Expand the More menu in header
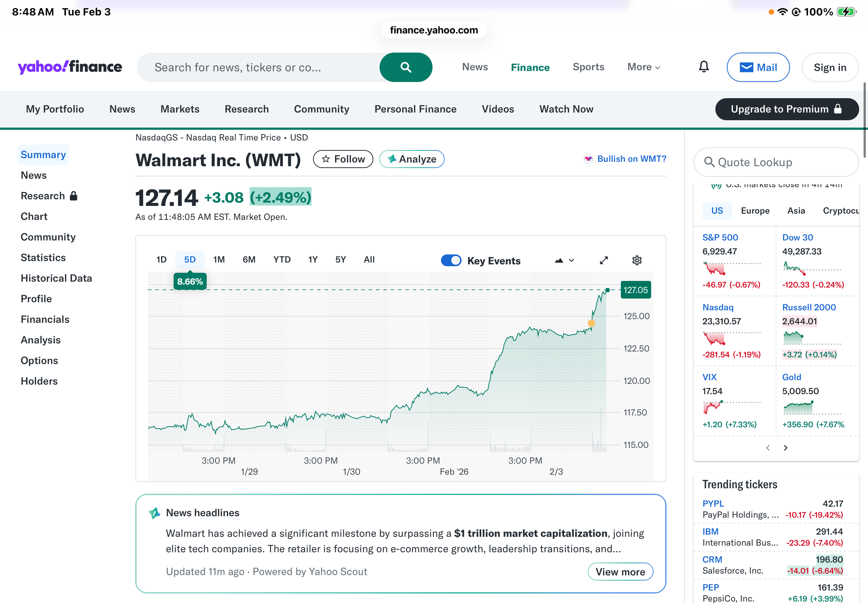The image size is (868, 603). pyautogui.click(x=644, y=67)
